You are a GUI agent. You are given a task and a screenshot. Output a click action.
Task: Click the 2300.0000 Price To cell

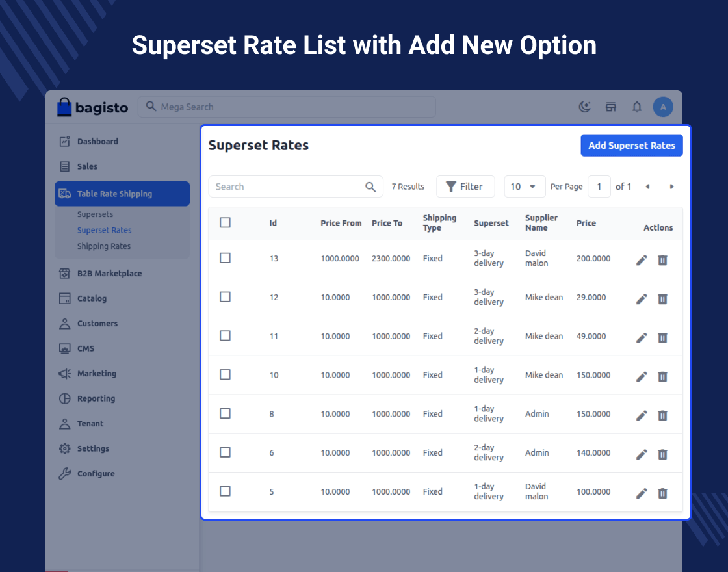[x=391, y=259]
